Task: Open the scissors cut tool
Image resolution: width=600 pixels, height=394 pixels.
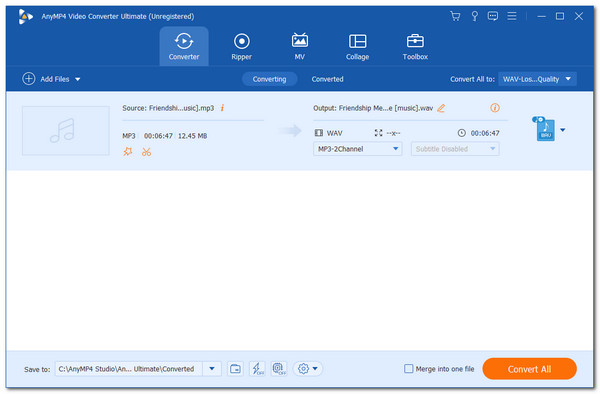Action: 146,152
